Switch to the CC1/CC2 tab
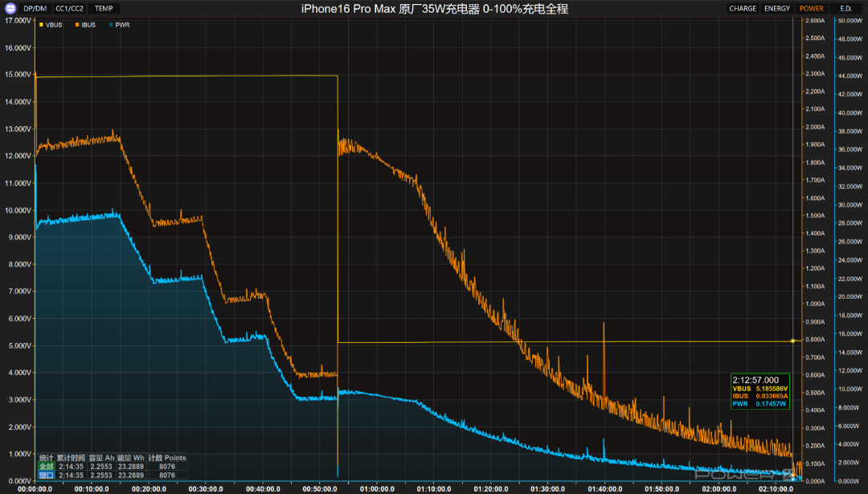868x494 pixels. [70, 8]
